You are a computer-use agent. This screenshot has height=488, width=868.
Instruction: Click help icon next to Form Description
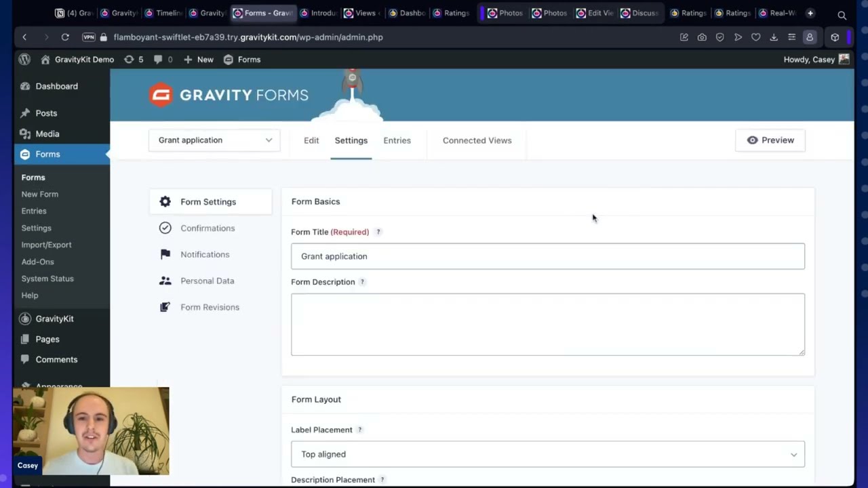[362, 282]
